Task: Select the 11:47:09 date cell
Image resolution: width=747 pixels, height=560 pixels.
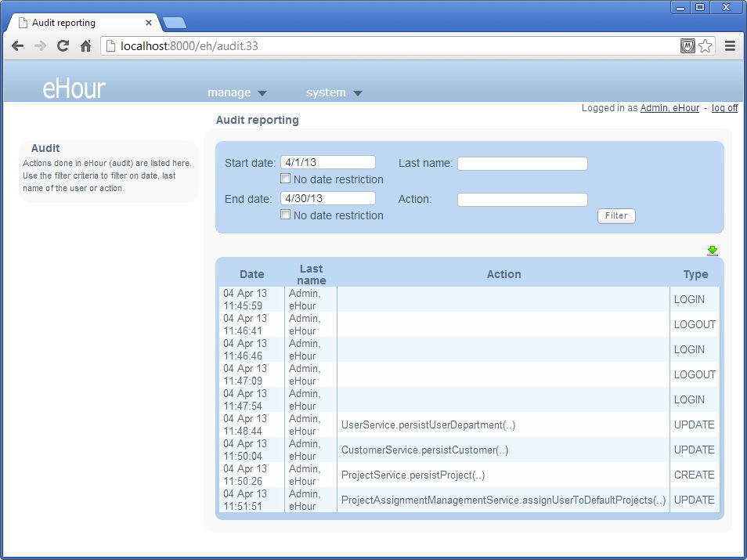Action: pyautogui.click(x=252, y=374)
